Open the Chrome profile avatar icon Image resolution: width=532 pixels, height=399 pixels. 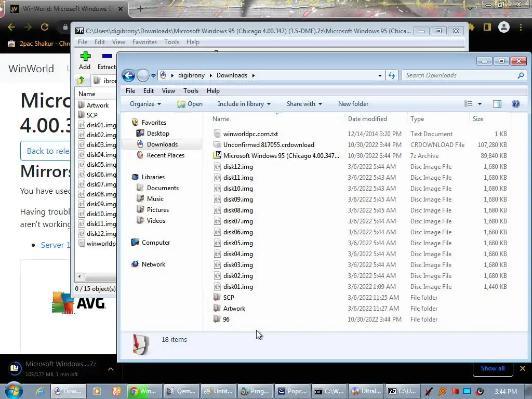tap(504, 27)
